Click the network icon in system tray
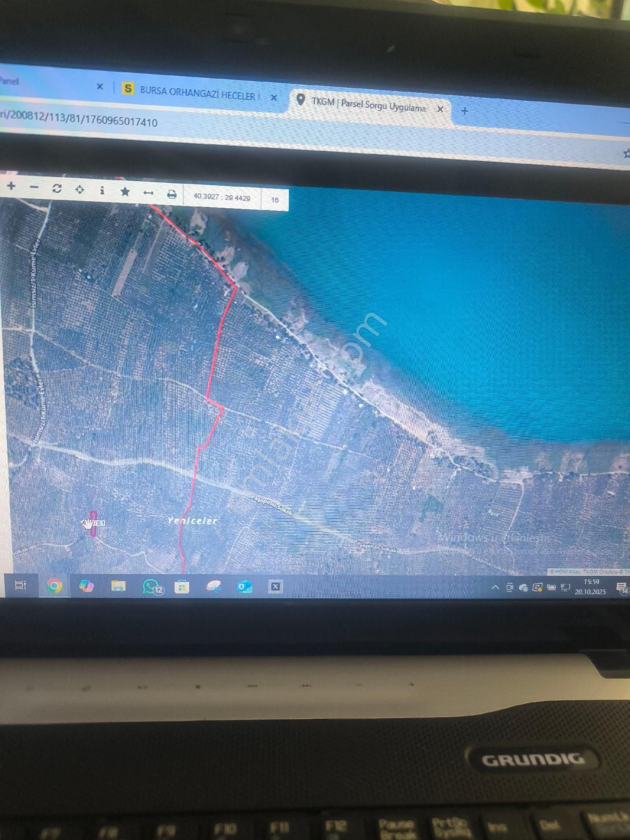Image resolution: width=630 pixels, height=840 pixels. click(565, 587)
